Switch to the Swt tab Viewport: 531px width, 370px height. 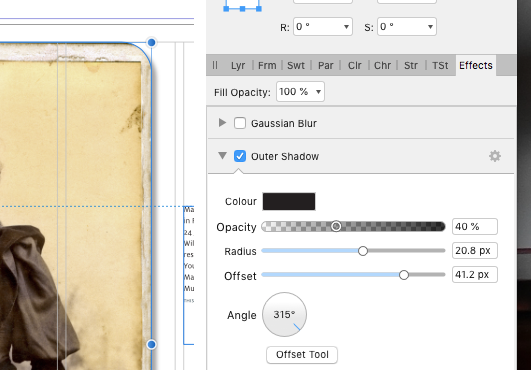[296, 65]
